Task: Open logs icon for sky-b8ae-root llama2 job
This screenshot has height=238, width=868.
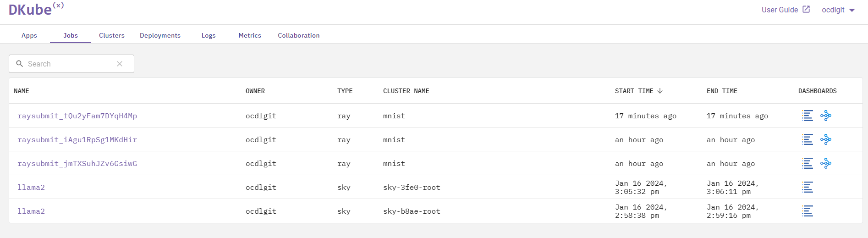Action: tap(807, 211)
